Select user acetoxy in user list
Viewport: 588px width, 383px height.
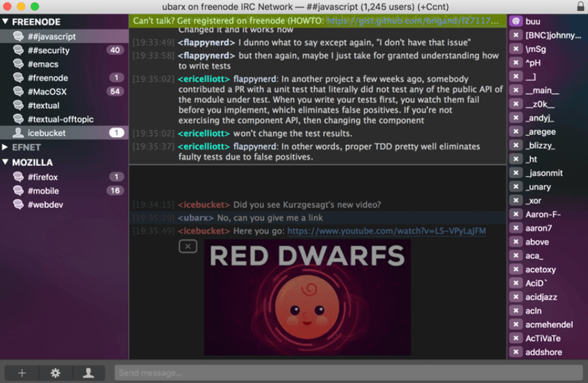[547, 269]
